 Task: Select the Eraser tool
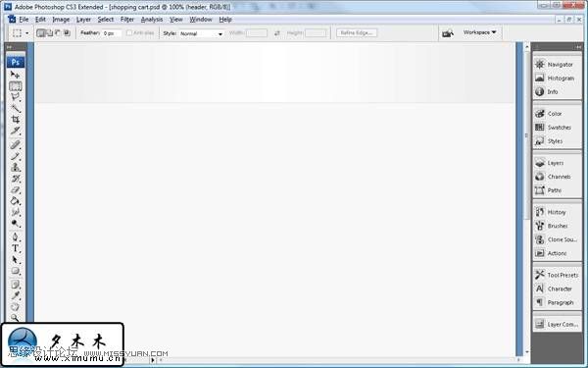point(15,189)
